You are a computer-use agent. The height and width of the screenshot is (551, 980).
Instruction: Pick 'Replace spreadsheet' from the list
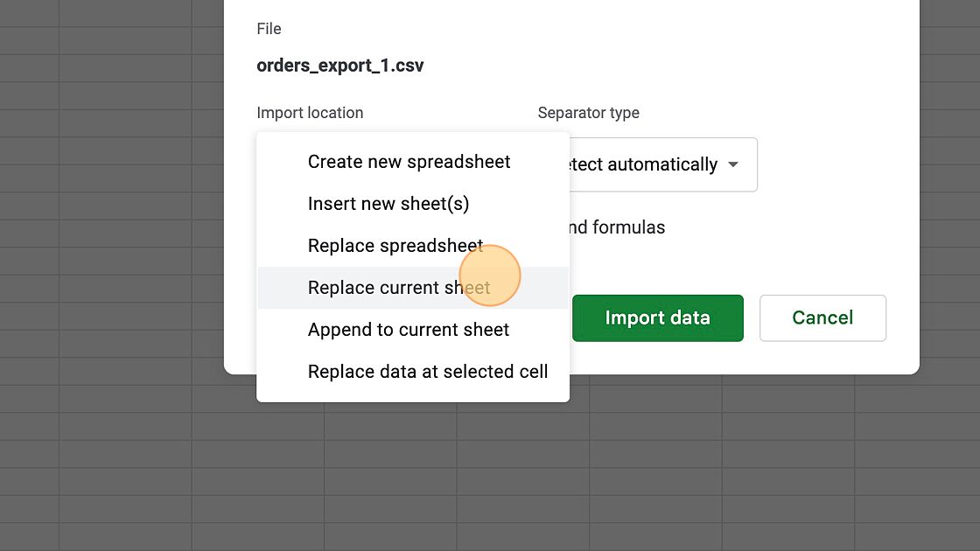point(395,246)
